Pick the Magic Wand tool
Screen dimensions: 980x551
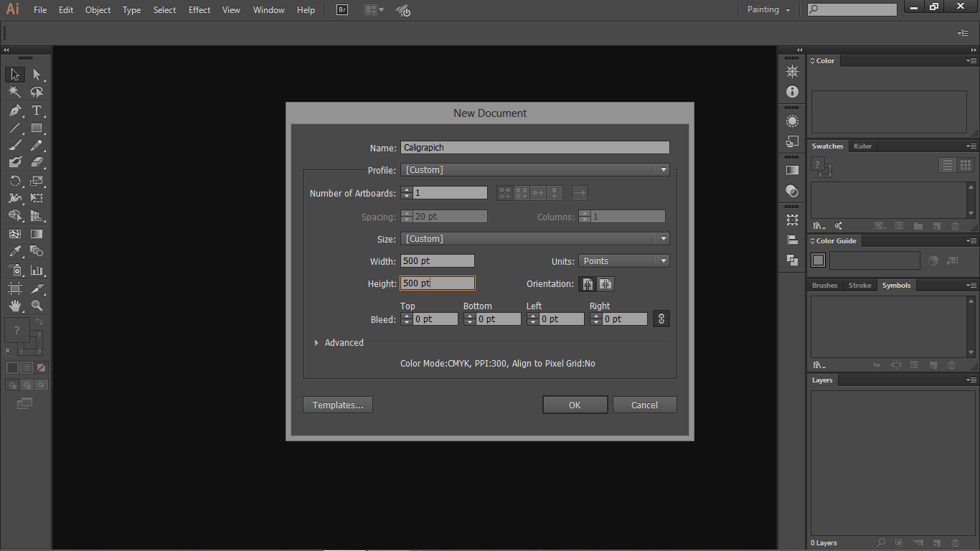(15, 93)
